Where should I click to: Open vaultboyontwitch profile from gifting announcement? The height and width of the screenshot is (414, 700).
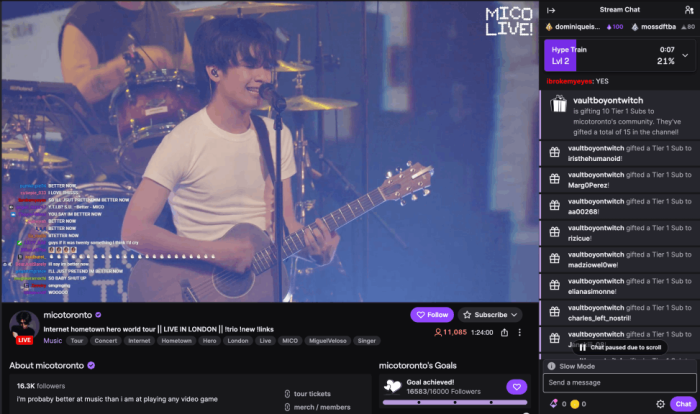tap(608, 100)
